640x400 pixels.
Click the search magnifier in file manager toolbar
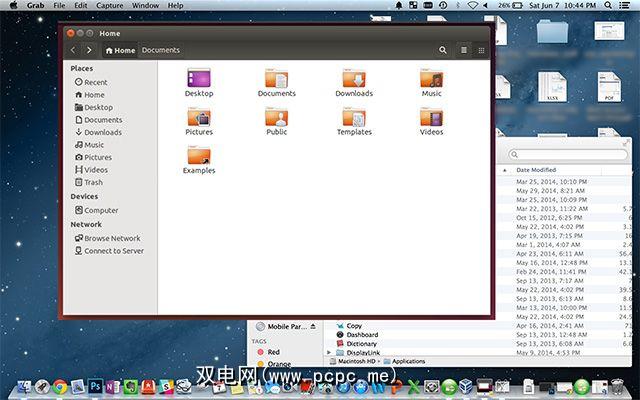(x=443, y=50)
